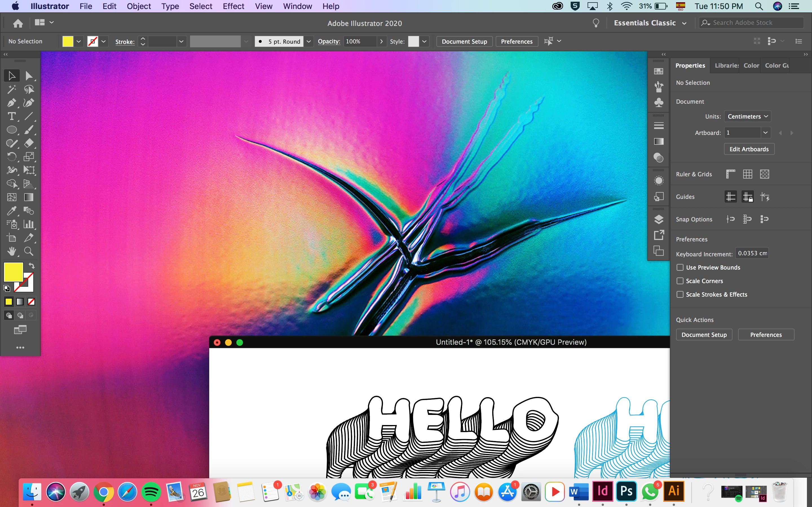This screenshot has height=507, width=812.
Task: Switch to the Color tab
Action: [751, 65]
